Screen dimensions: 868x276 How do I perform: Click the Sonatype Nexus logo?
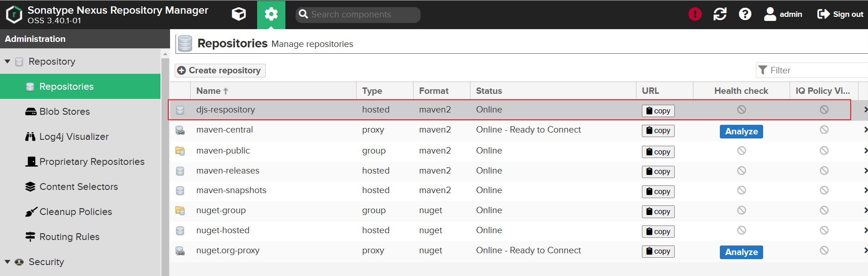[x=14, y=15]
